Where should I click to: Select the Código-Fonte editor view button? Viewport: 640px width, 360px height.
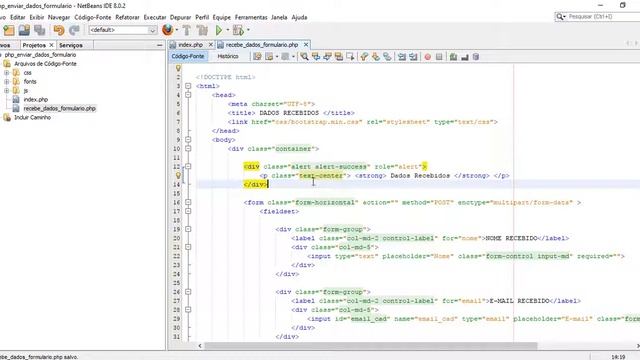tap(188, 56)
